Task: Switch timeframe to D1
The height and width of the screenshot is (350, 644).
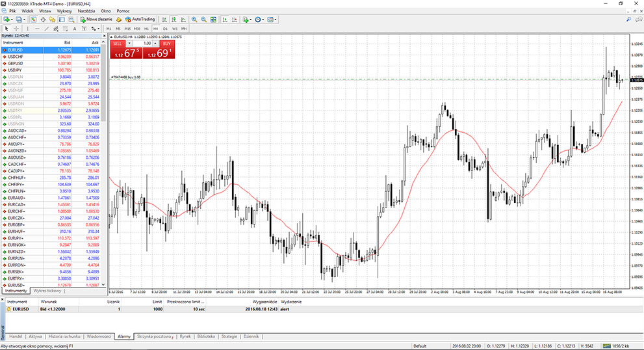Action: 165,29
